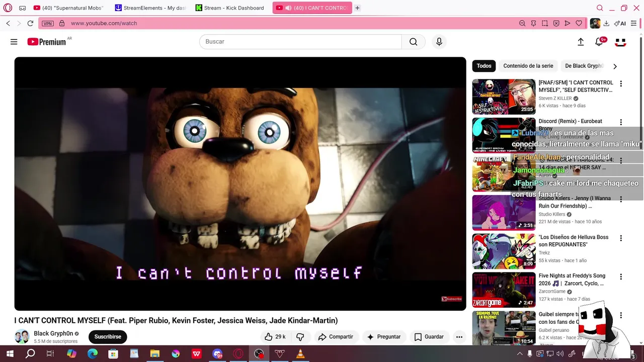
Task: Click the Subscribe watermark in the video
Action: point(451,299)
